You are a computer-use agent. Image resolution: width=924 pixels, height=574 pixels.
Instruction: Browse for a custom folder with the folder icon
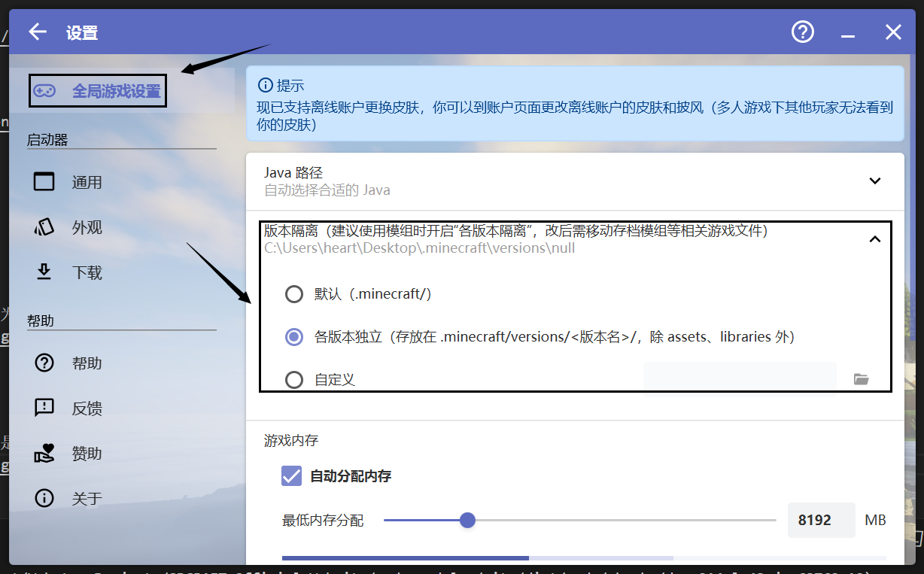pos(861,379)
